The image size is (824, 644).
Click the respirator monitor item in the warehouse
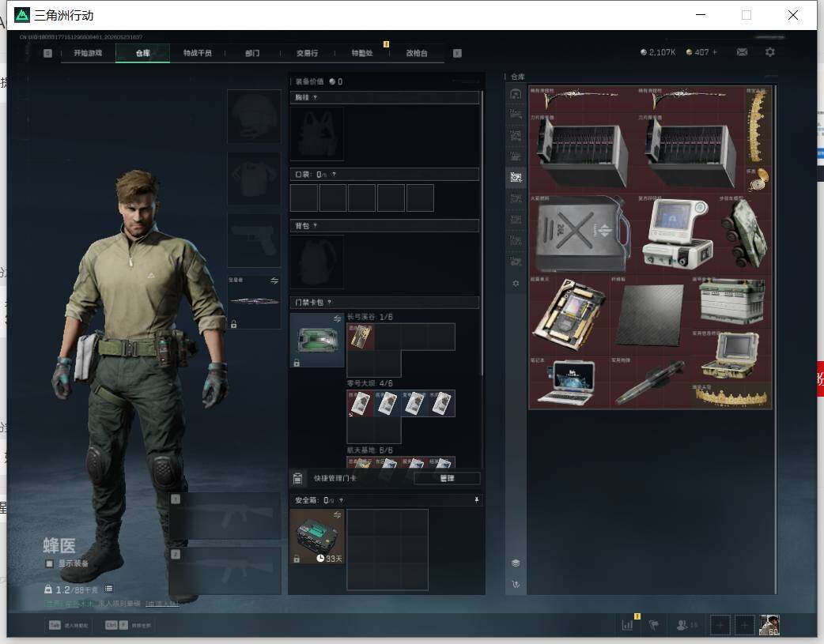click(x=678, y=234)
